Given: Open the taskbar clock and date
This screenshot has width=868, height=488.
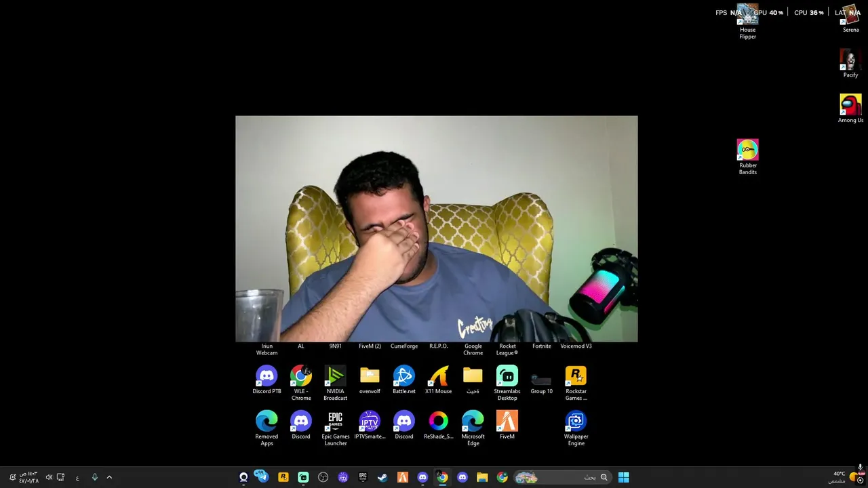Looking at the screenshot, I should [x=28, y=477].
